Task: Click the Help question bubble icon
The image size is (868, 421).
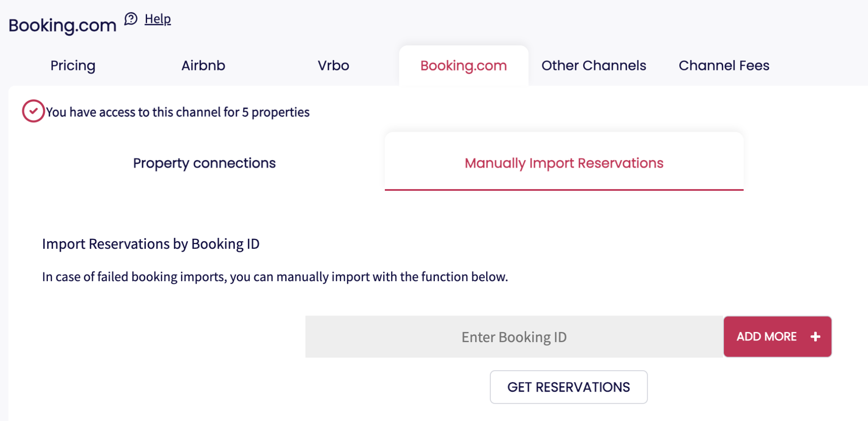Action: [x=131, y=19]
